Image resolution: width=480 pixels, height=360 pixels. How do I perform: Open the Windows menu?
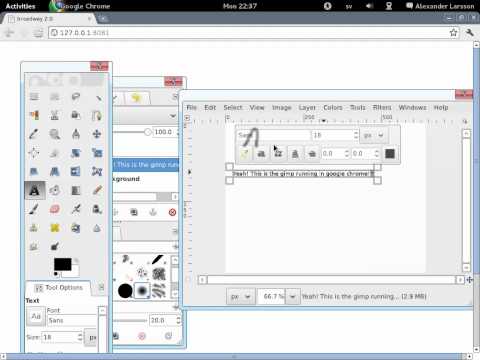point(412,107)
